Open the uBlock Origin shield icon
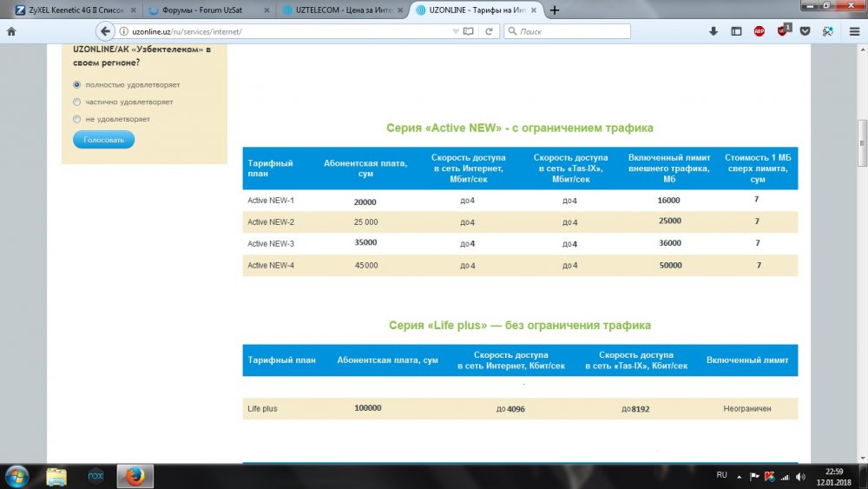 click(x=783, y=30)
